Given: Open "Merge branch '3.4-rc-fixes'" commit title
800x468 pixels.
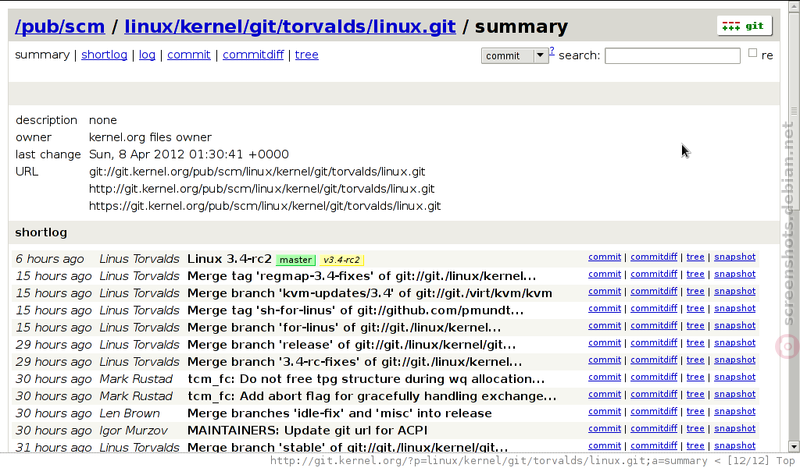Looking at the screenshot, I should [355, 362].
